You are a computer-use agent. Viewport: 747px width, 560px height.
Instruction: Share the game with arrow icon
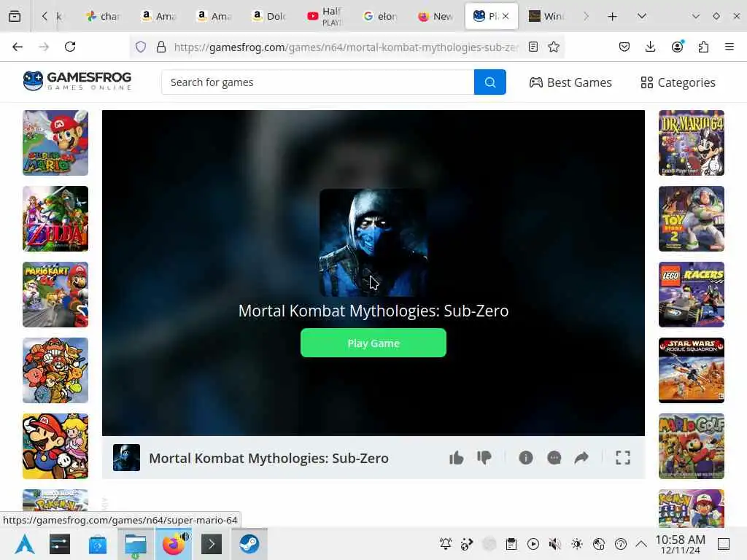tap(581, 458)
